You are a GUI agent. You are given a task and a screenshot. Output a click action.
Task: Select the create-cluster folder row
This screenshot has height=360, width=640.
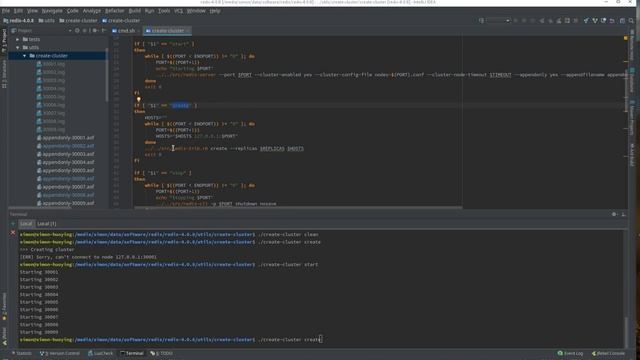click(57, 56)
